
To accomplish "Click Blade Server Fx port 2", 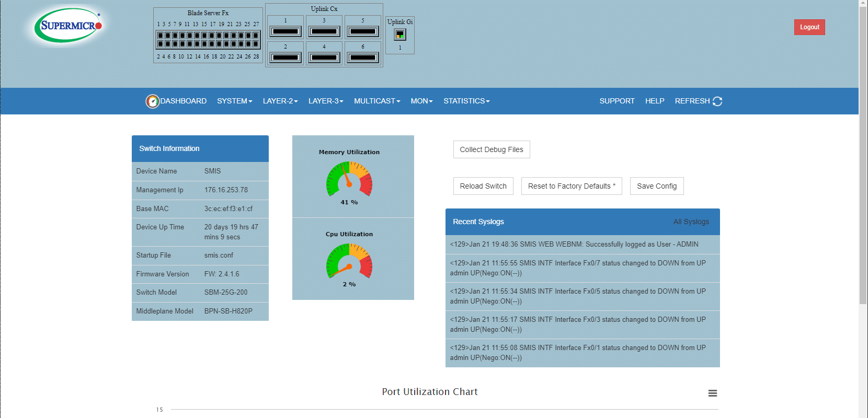I will 161,44.
